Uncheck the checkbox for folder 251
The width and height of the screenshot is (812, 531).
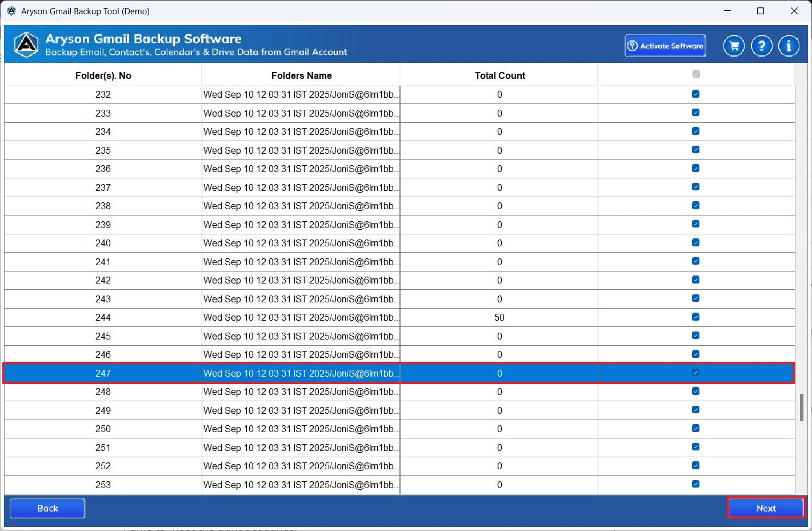pos(695,447)
